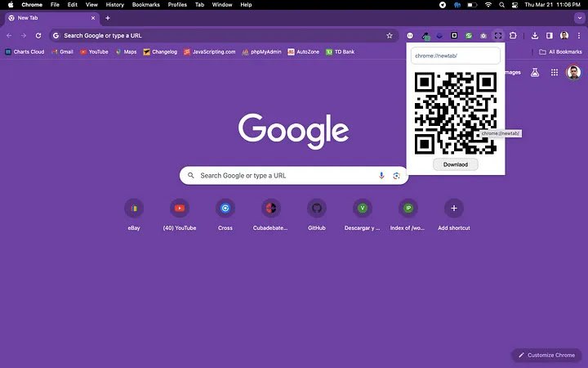
Task: Open the Bookmarks menu in menu bar
Action: coord(146,5)
